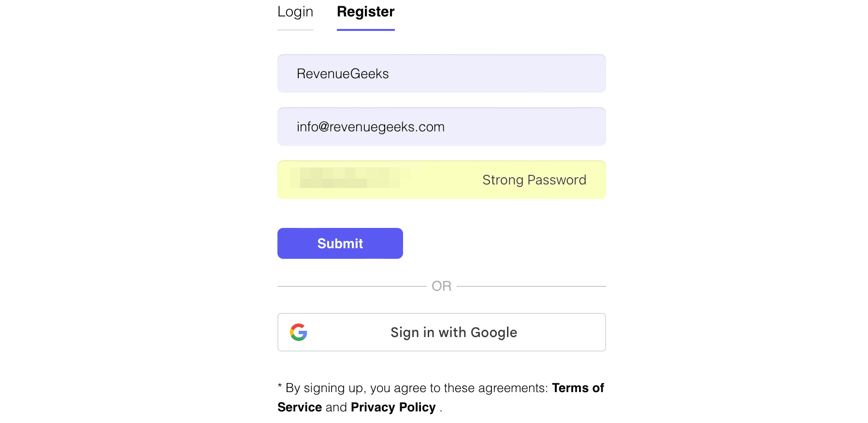Click the word "Service" in the terms link
The width and height of the screenshot is (868, 423).
pyautogui.click(x=300, y=408)
